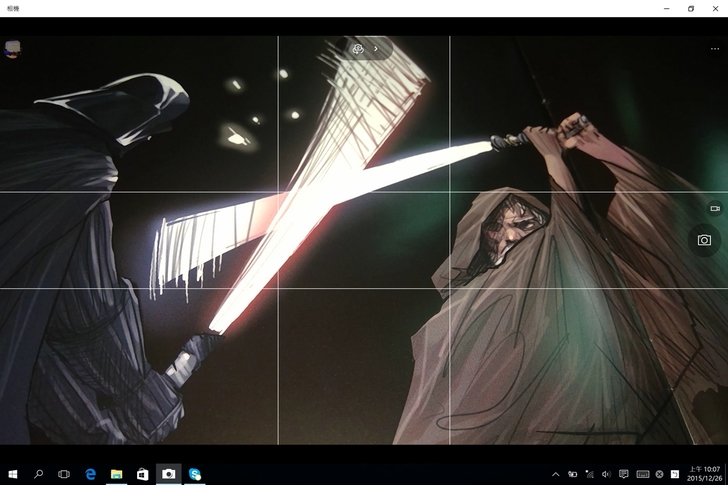Screen dimensions: 728x485
Task: Switch to video recording mode
Action: click(x=714, y=208)
